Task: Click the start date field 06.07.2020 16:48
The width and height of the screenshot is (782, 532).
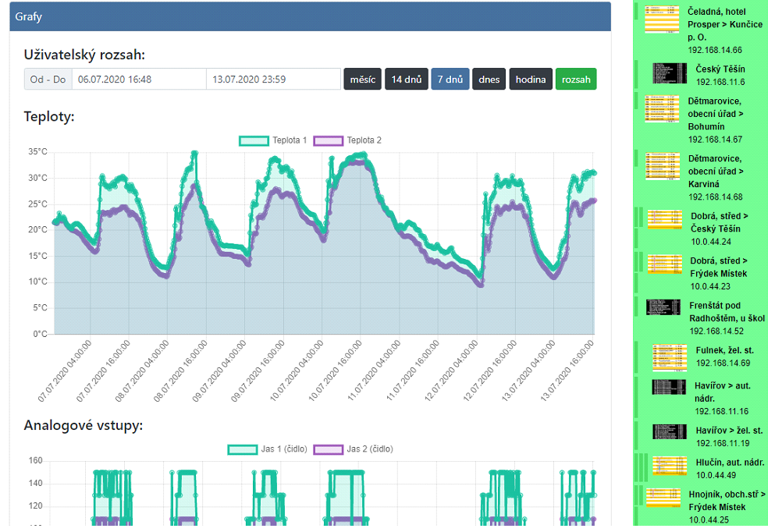Action: 139,80
